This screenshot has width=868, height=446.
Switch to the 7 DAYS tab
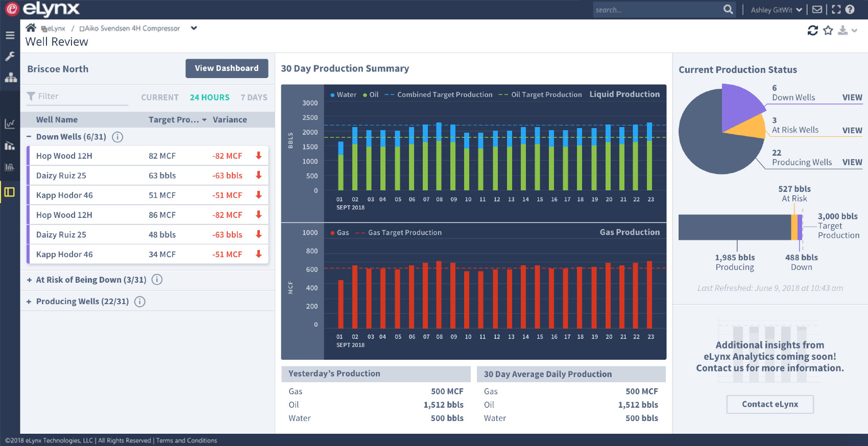(254, 97)
